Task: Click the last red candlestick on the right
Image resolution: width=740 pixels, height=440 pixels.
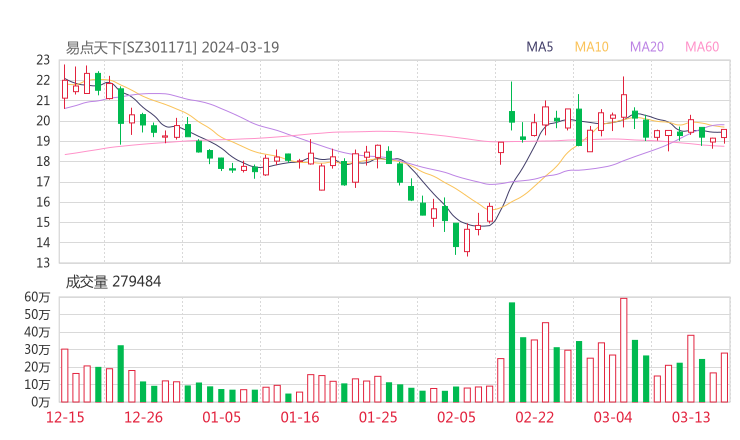Action: tap(724, 134)
